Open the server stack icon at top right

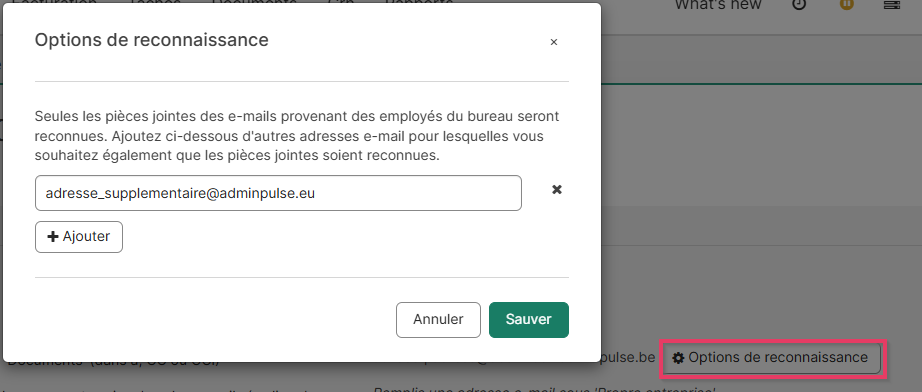click(x=892, y=4)
